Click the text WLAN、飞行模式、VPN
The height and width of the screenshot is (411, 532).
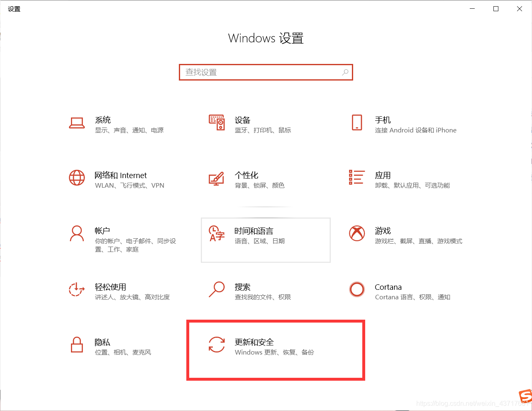click(129, 186)
